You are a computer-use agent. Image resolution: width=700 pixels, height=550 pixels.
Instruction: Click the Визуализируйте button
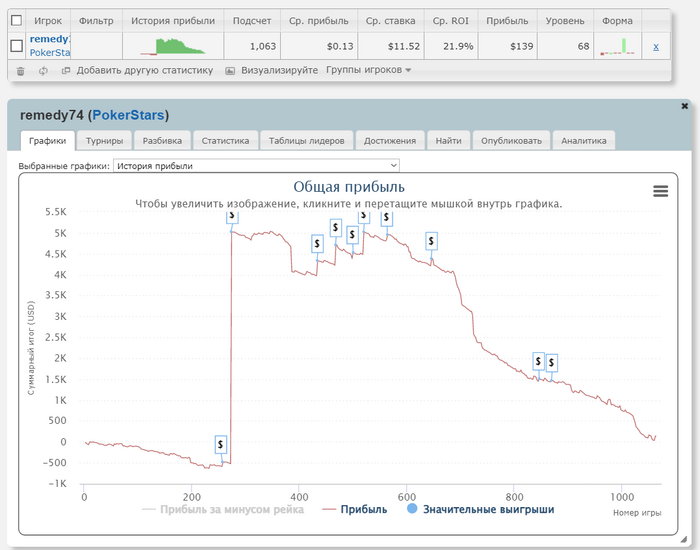pyautogui.click(x=279, y=71)
